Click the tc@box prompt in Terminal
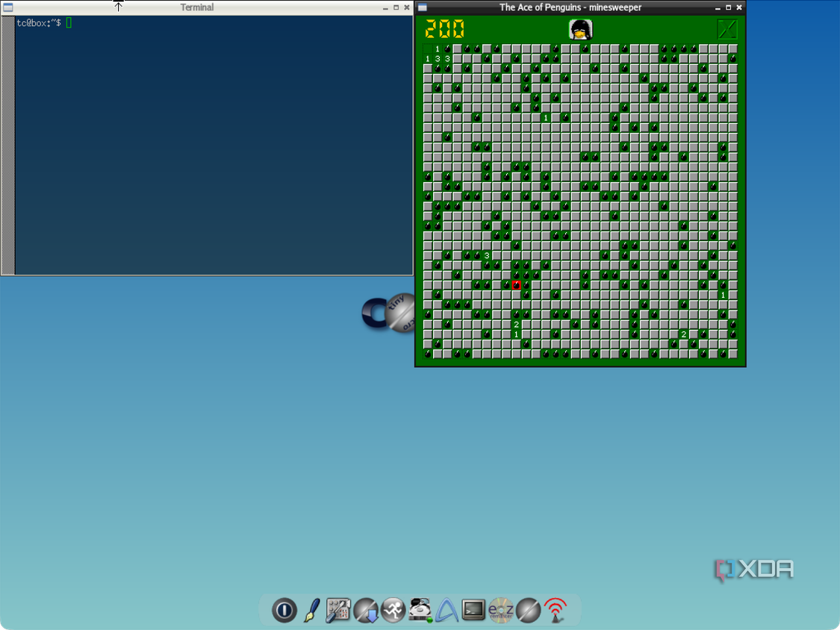This screenshot has height=630, width=840. (39, 23)
